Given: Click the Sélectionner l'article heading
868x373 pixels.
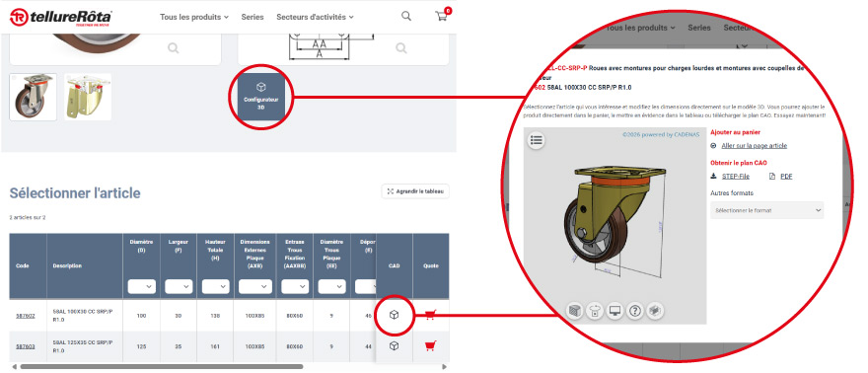Looking at the screenshot, I should click(75, 192).
